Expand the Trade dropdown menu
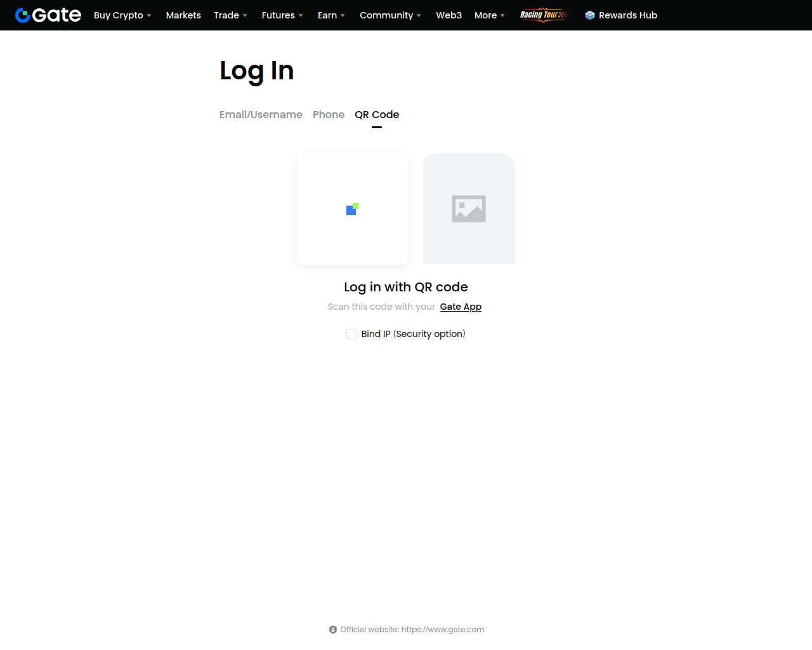 point(230,15)
